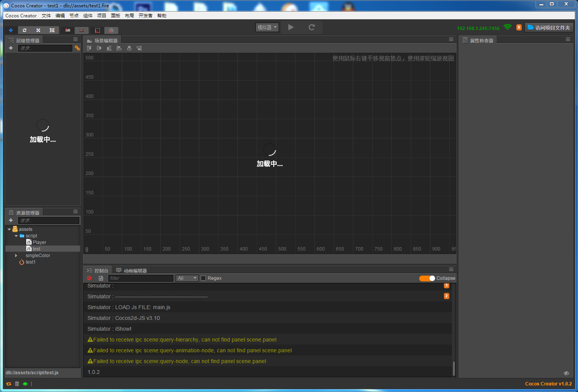
Task: Click the orange connected devices counter badge
Action: pos(519,27)
